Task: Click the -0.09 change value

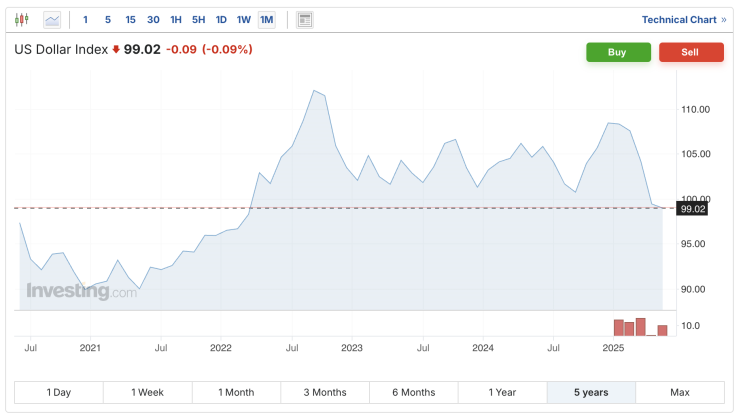Action: pyautogui.click(x=181, y=49)
